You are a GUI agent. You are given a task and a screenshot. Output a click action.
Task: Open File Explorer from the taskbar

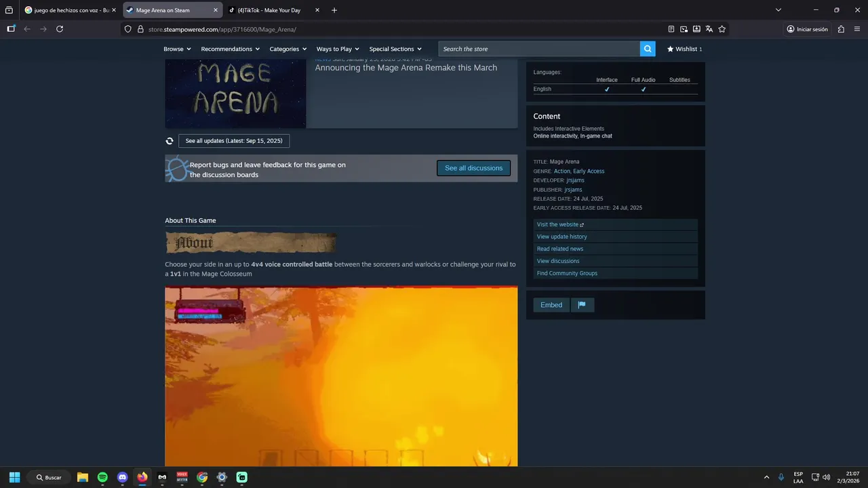tap(83, 477)
